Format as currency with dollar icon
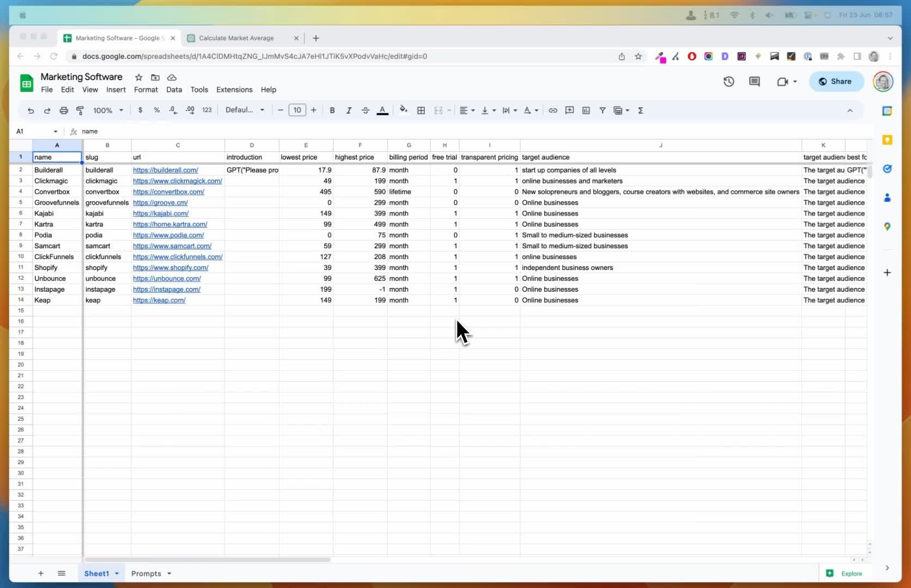The height and width of the screenshot is (588, 911). click(x=141, y=110)
